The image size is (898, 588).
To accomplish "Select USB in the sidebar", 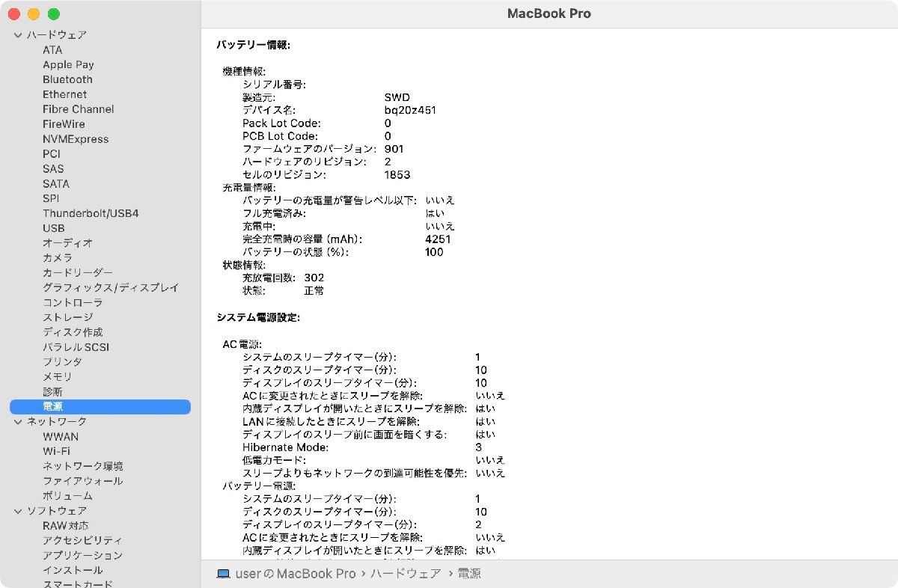I will pyautogui.click(x=54, y=228).
